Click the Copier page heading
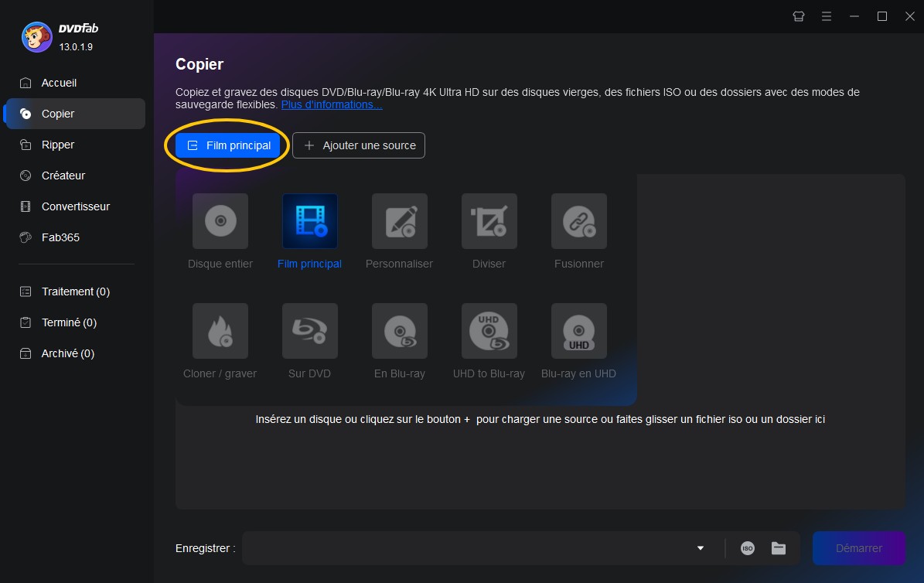This screenshot has width=924, height=583. click(x=199, y=64)
